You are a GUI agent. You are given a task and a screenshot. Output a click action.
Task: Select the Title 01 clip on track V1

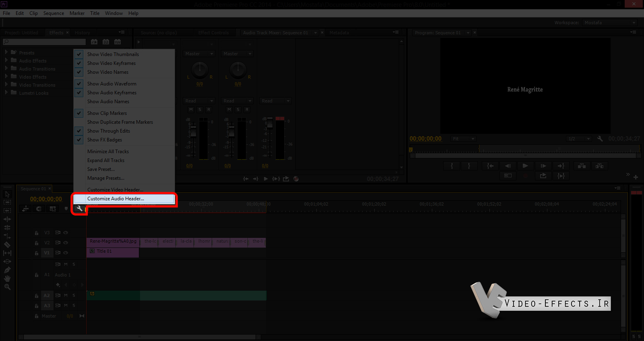[113, 253]
